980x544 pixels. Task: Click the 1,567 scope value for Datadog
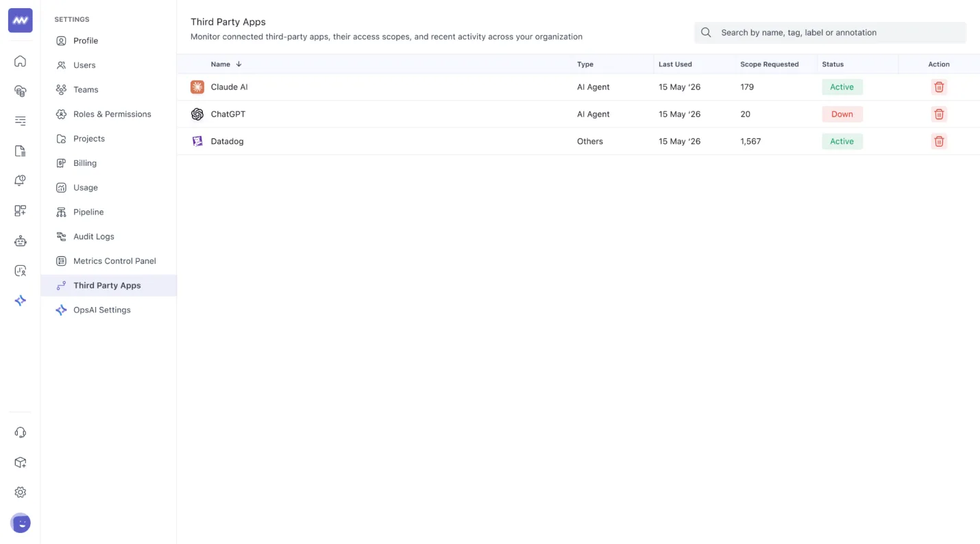[750, 141]
